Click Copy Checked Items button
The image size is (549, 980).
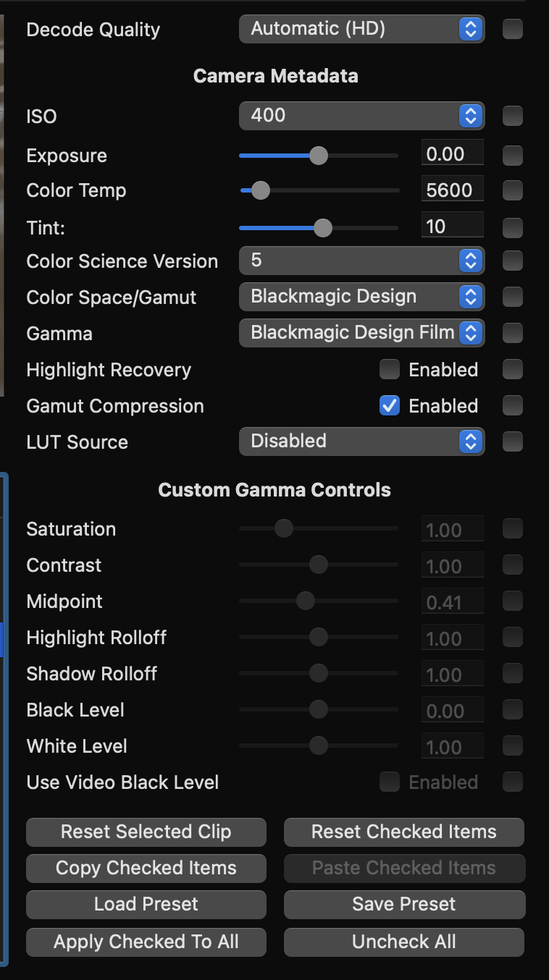[146, 869]
